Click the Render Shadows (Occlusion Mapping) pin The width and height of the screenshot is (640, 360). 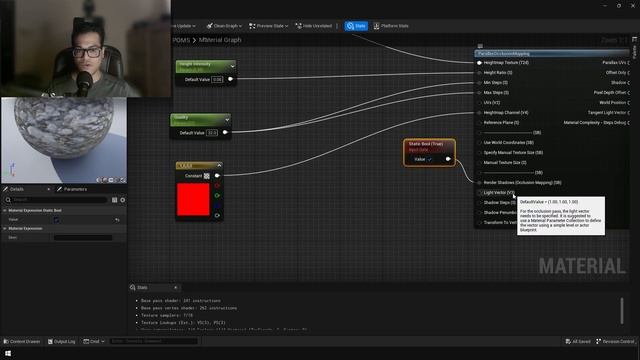tap(479, 183)
